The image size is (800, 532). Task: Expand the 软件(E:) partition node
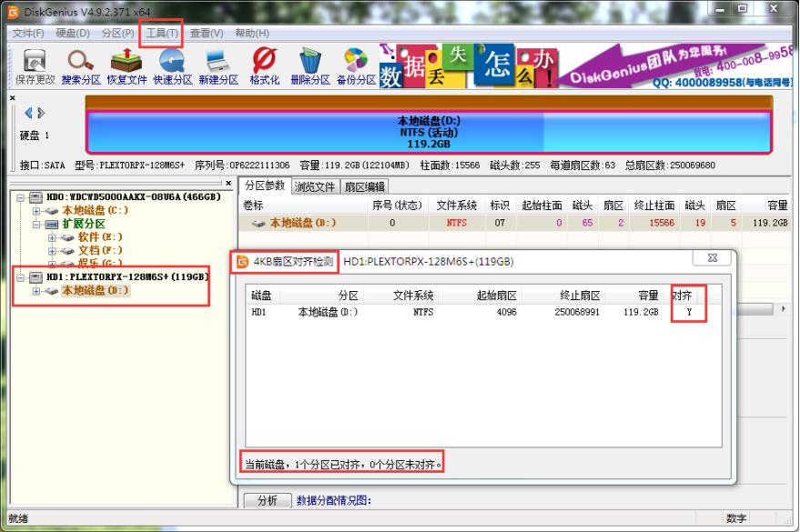(x=52, y=237)
